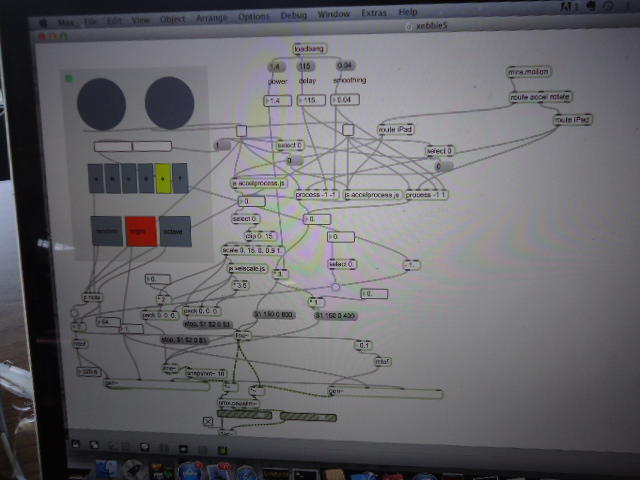This screenshot has height=480, width=640.
Task: Click the left empty text field in panel
Action: point(113,147)
